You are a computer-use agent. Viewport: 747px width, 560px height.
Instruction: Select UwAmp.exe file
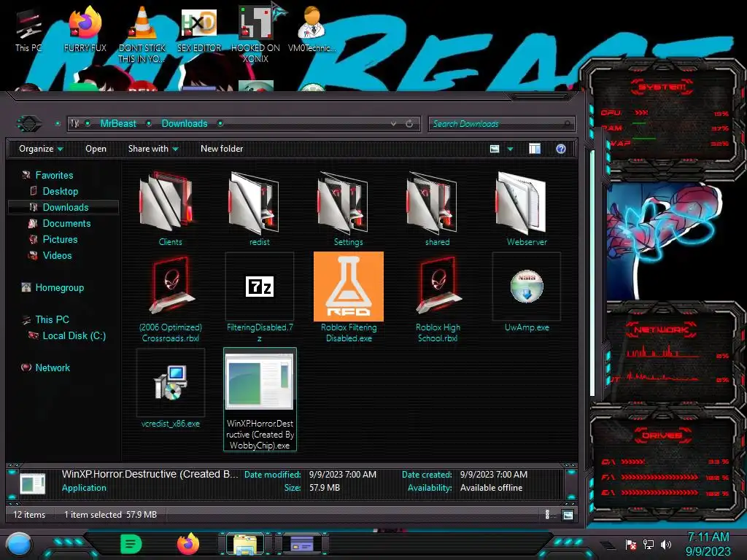(x=527, y=293)
